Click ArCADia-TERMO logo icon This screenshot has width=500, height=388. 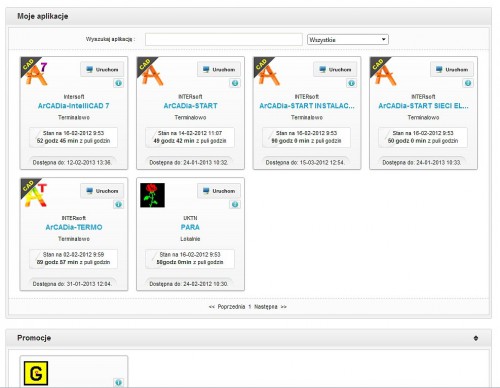(35, 194)
